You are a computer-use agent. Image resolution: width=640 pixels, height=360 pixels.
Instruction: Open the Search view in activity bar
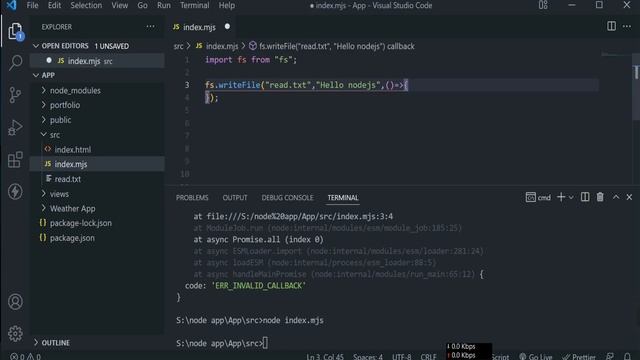15,62
